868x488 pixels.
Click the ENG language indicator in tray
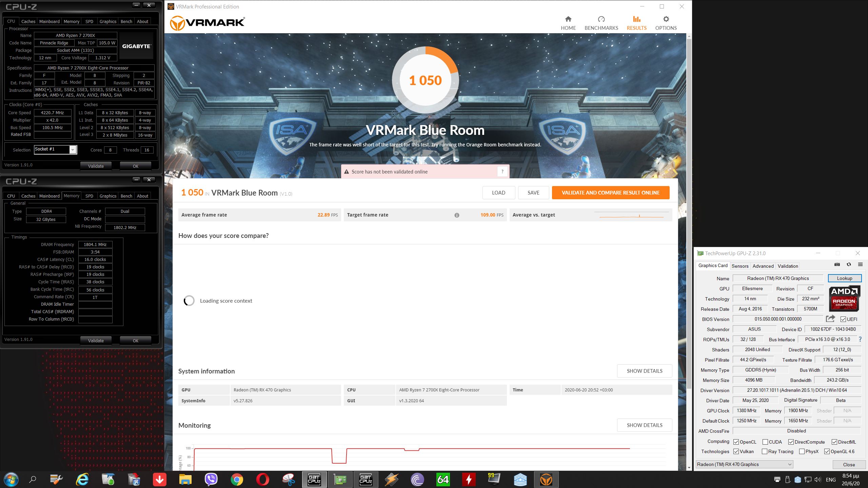tap(831, 480)
